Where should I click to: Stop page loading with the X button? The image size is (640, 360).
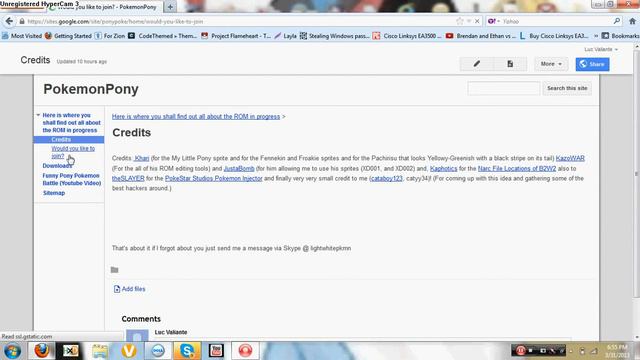click(477, 21)
